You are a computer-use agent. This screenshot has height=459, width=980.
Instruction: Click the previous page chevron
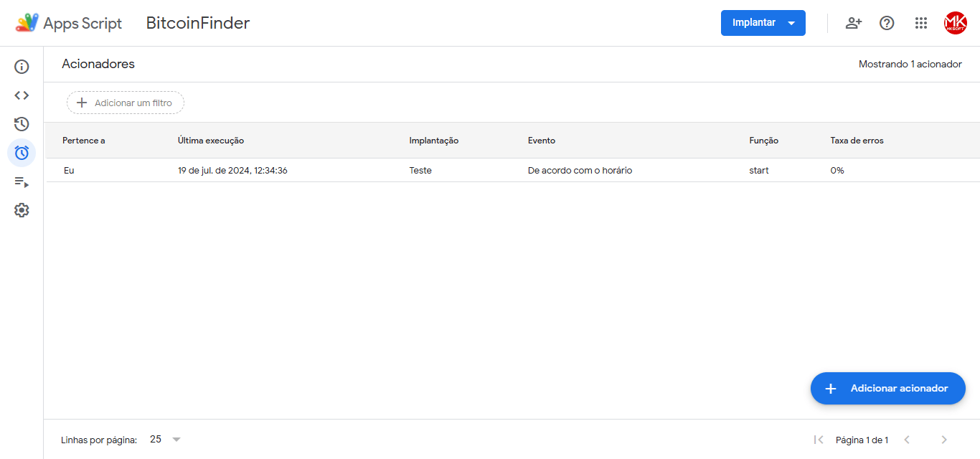[x=907, y=440]
